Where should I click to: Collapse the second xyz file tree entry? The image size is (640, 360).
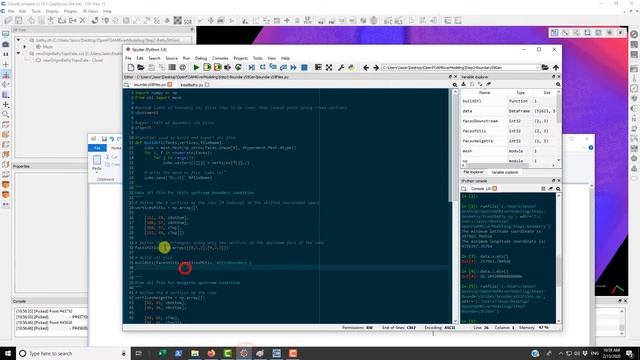point(18,53)
